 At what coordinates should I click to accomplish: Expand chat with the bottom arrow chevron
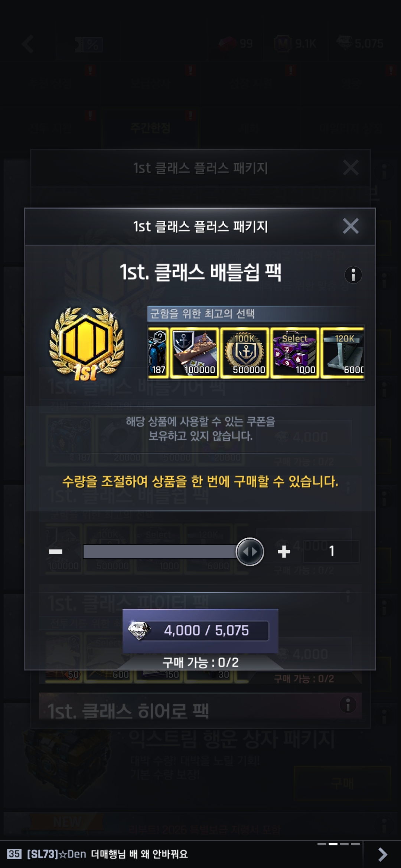pyautogui.click(x=382, y=854)
